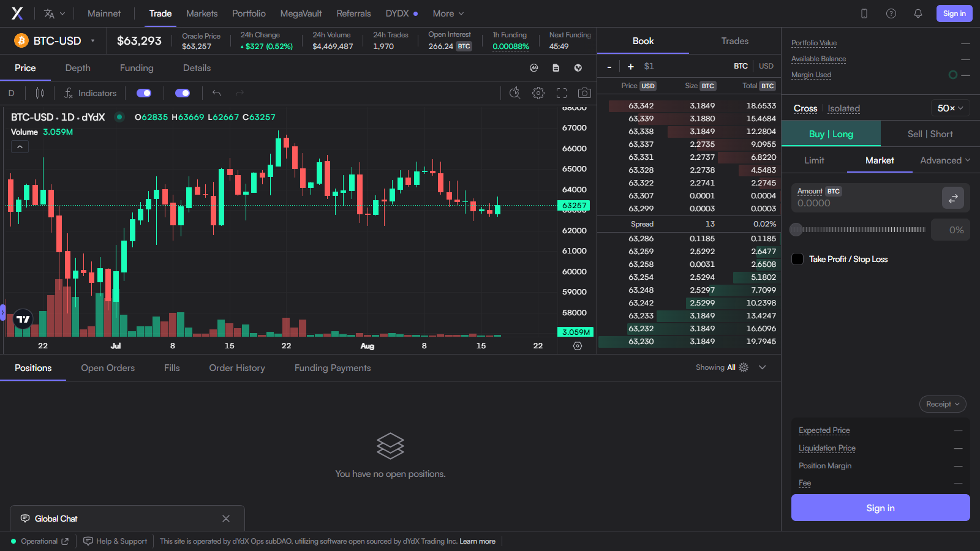The image size is (980, 551).
Task: Redo the chart action
Action: click(x=240, y=93)
